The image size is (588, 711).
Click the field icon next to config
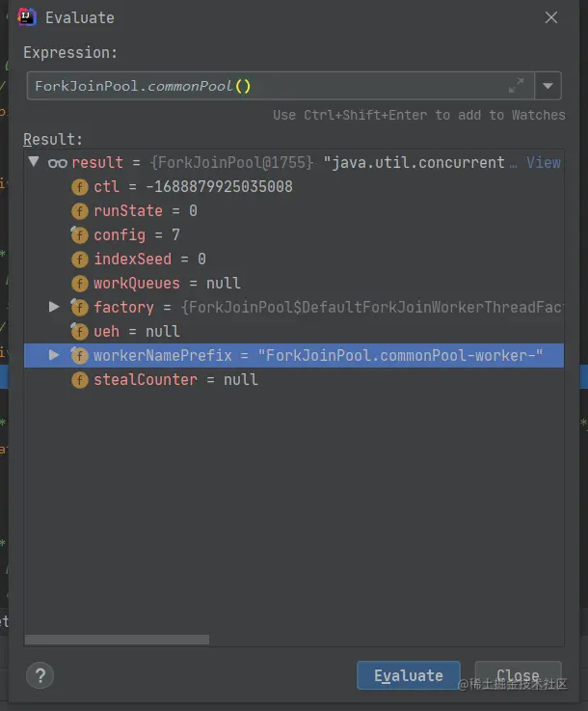[x=79, y=234]
